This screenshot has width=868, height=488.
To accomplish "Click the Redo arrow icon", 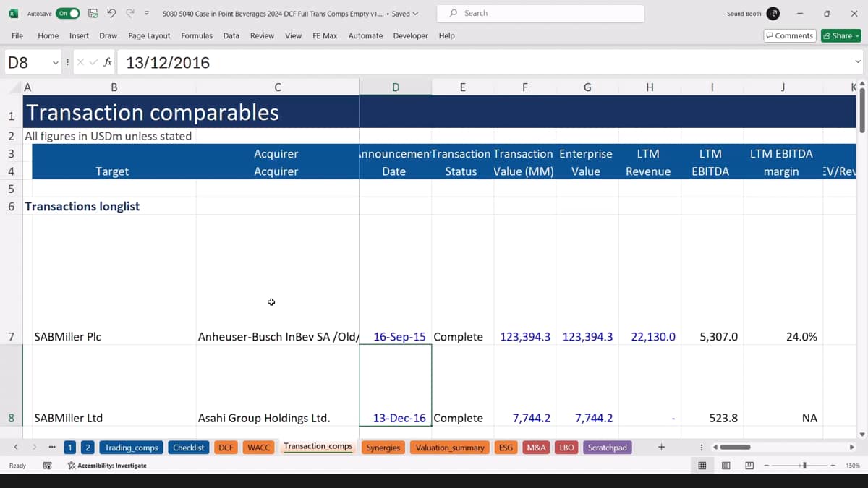I will point(130,14).
